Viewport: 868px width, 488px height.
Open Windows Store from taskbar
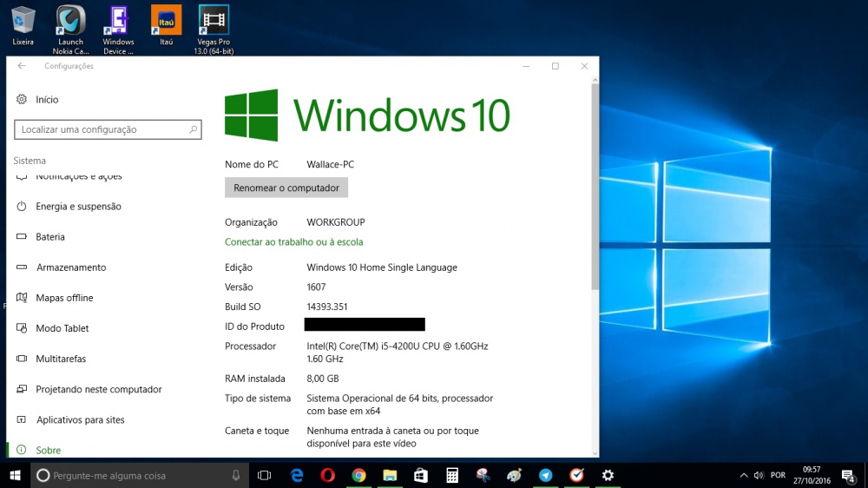[x=421, y=475]
